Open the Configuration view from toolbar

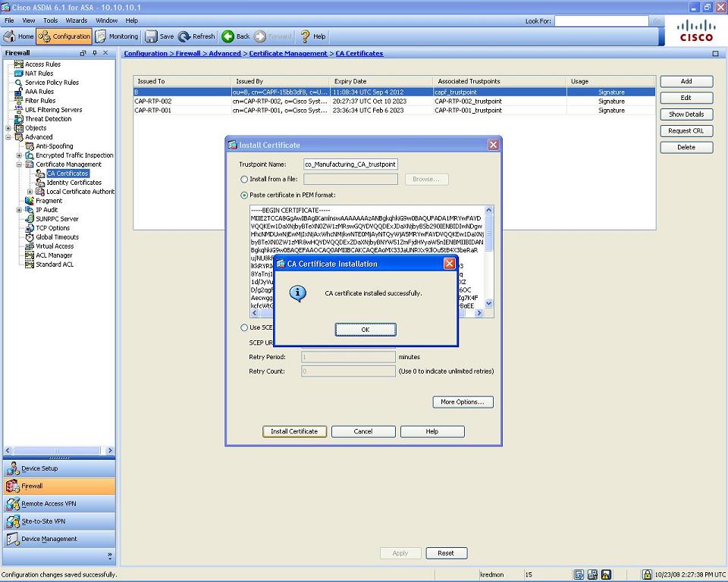pos(64,36)
